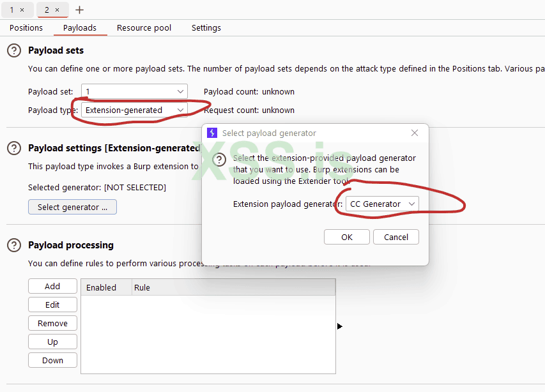Click 'Payload count: unknown' text
This screenshot has height=392, width=545.
click(x=249, y=92)
